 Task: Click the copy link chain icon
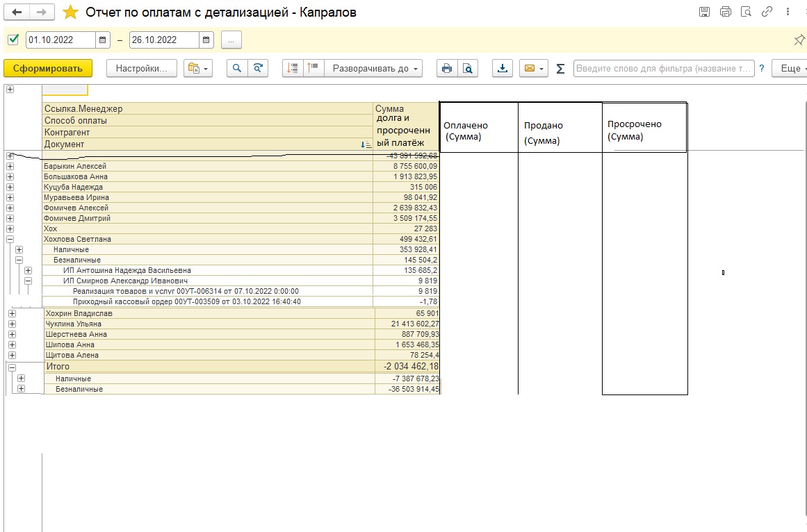tap(767, 12)
